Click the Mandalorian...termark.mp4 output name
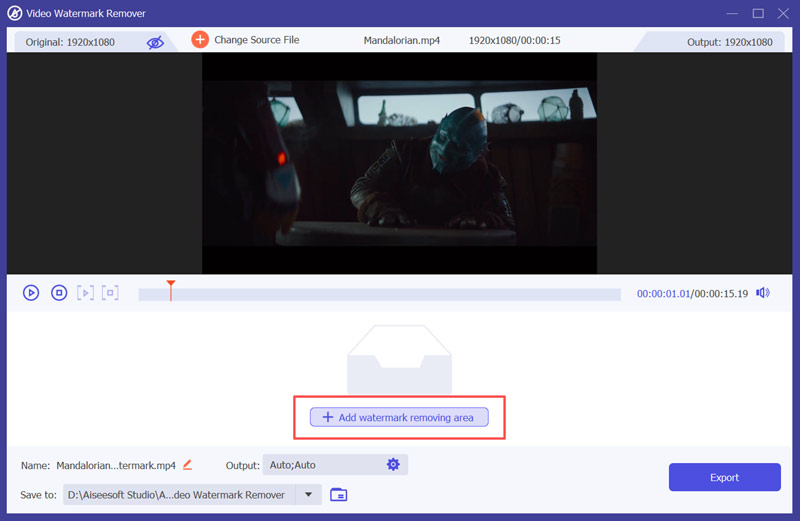 [x=116, y=465]
